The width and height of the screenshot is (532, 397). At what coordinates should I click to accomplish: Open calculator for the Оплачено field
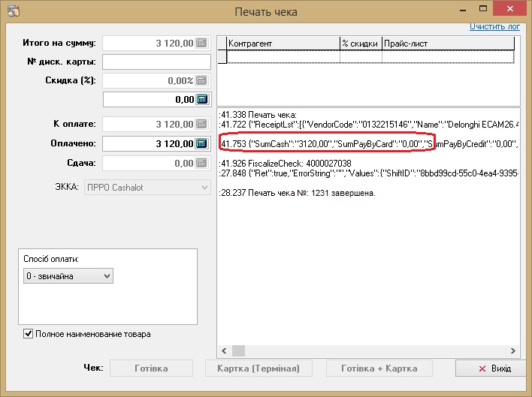[x=201, y=143]
